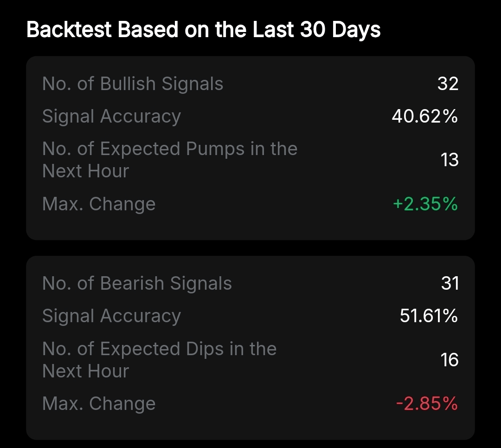Select Max. Change label in the bullish card

(99, 204)
